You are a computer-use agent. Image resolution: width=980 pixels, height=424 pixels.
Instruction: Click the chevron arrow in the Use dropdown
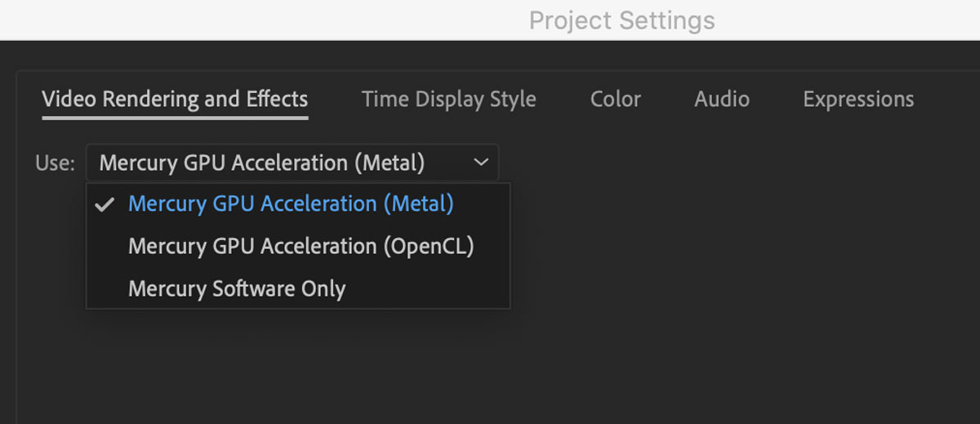481,163
